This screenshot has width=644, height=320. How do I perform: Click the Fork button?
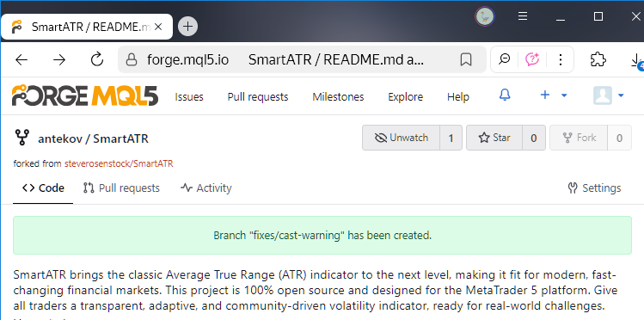(x=579, y=138)
